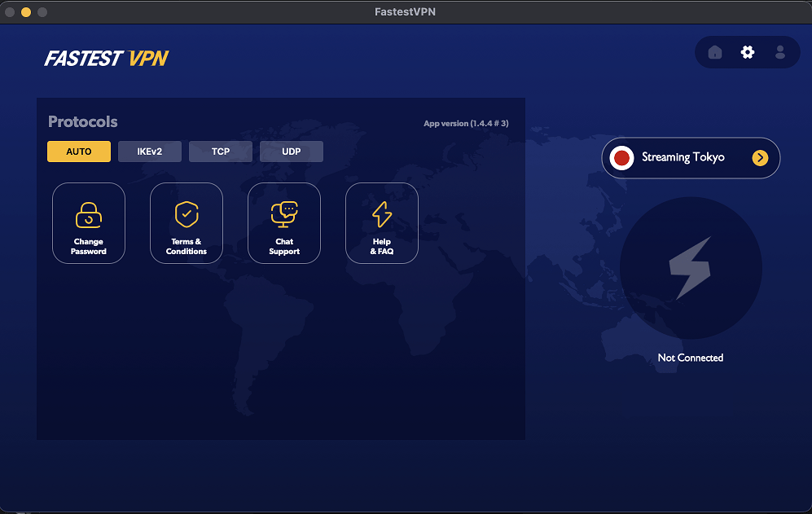812x514 pixels.
Task: Switch protocol to UDP
Action: [292, 152]
